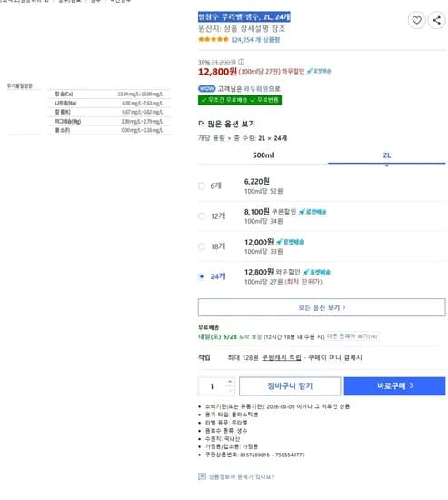Open the 124,254 개 상품평 reviews link
Screen dimensions: 448x500
(x=255, y=40)
